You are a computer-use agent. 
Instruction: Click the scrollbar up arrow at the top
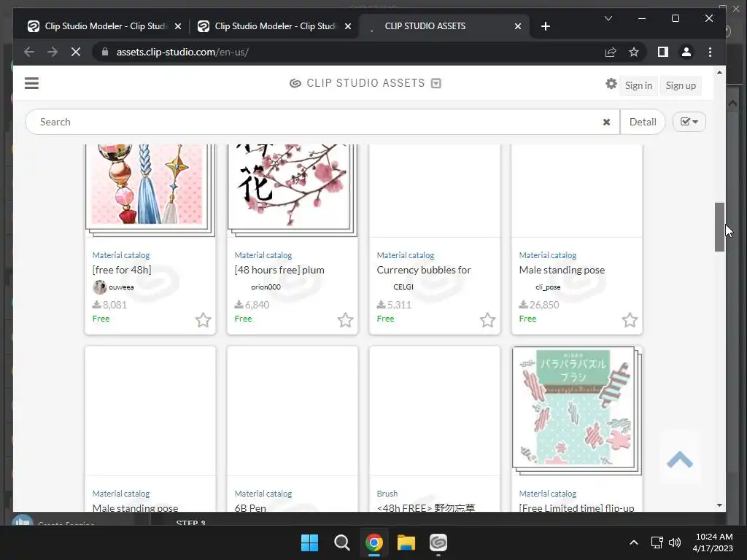point(719,72)
